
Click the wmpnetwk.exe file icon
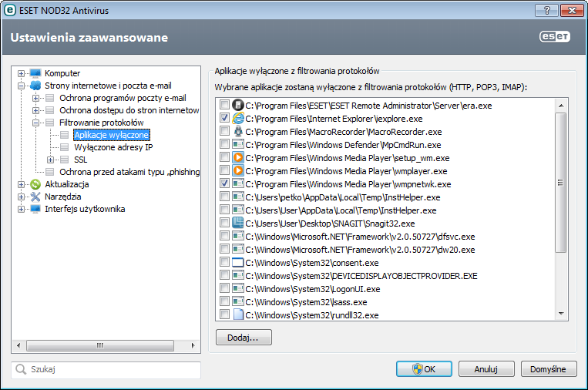pyautogui.click(x=238, y=183)
